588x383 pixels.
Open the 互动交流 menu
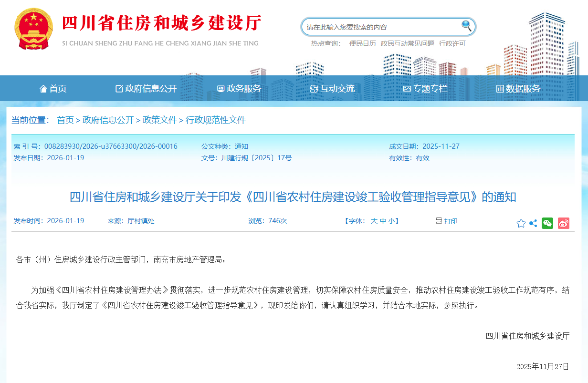tap(334, 88)
